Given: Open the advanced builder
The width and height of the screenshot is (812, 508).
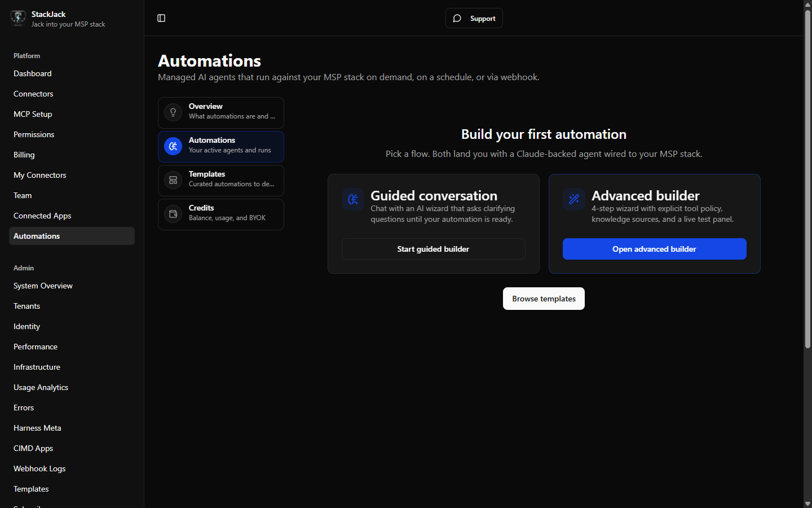Looking at the screenshot, I should [x=655, y=249].
